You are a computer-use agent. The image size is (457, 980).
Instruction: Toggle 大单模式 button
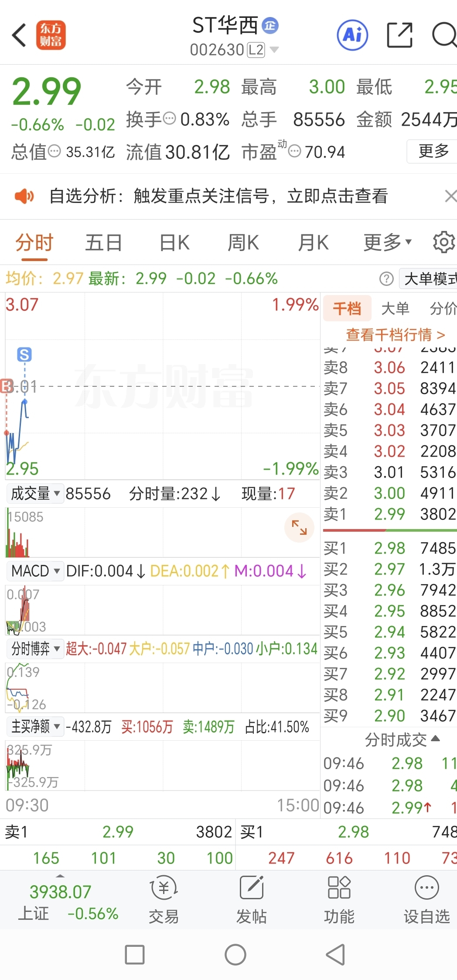tap(429, 279)
